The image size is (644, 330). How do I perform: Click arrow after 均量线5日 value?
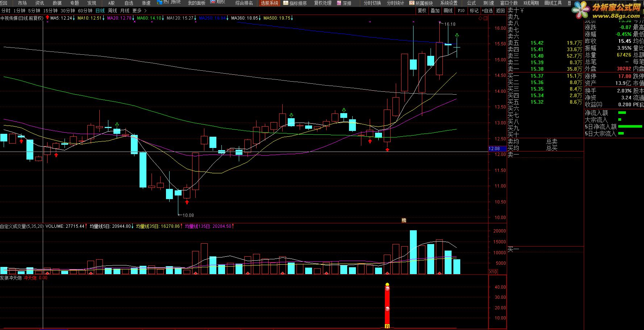tap(133, 226)
